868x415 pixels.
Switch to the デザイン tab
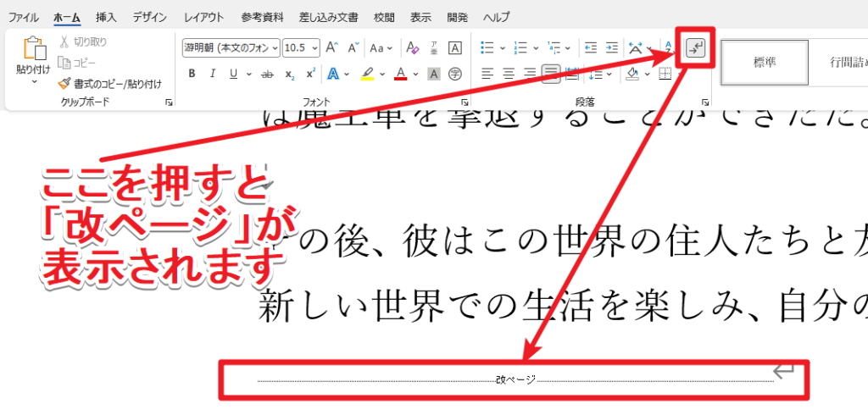coord(150,17)
